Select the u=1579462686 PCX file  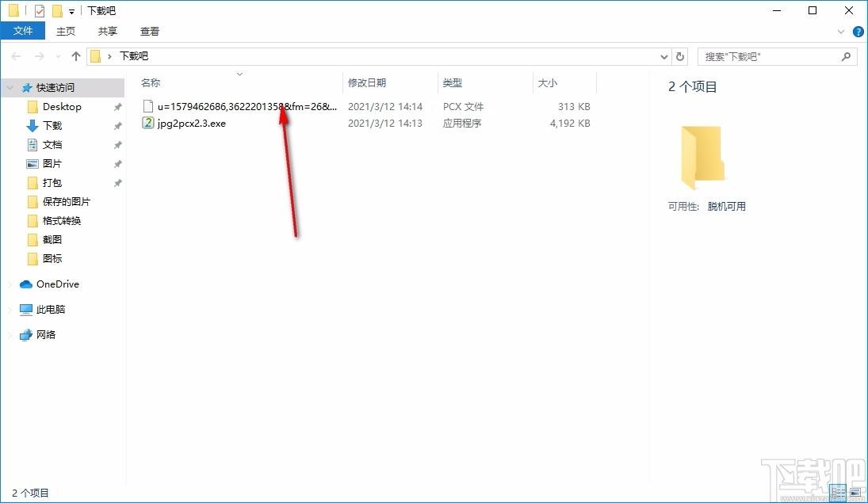pos(247,106)
